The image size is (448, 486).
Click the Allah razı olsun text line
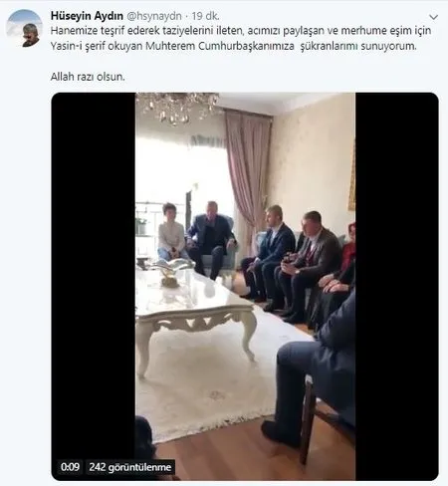pyautogui.click(x=88, y=77)
